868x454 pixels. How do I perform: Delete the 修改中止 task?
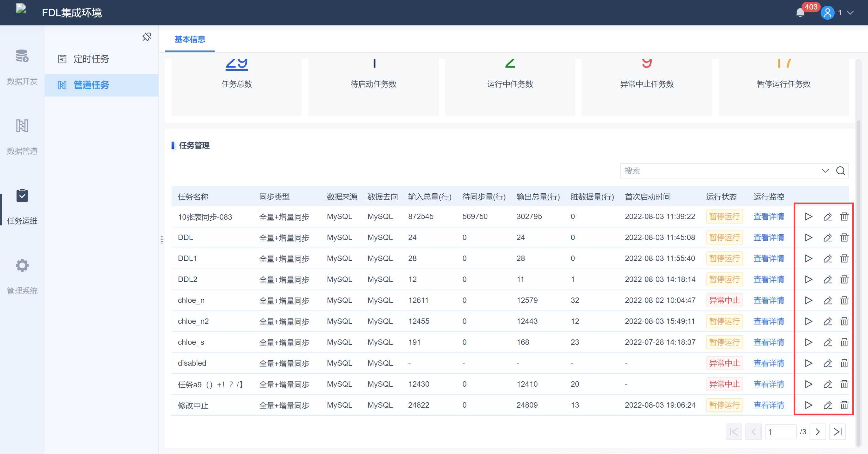point(844,405)
